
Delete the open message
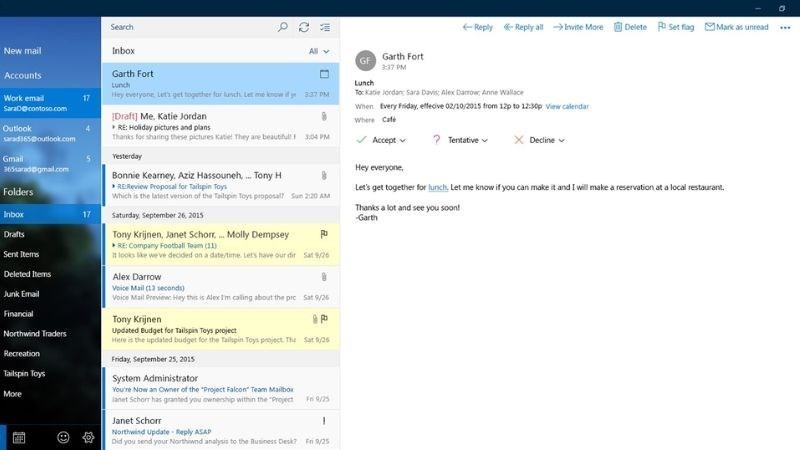(x=630, y=27)
